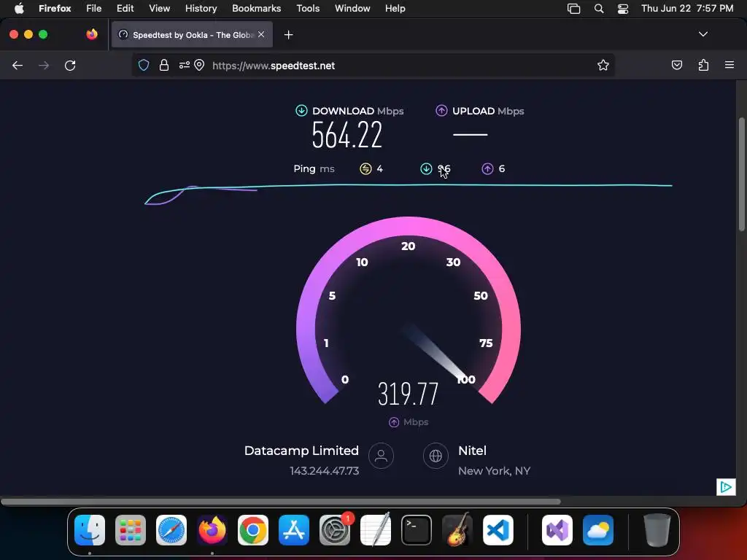
Task: Click the Mbps unit label under gauge
Action: [415, 422]
